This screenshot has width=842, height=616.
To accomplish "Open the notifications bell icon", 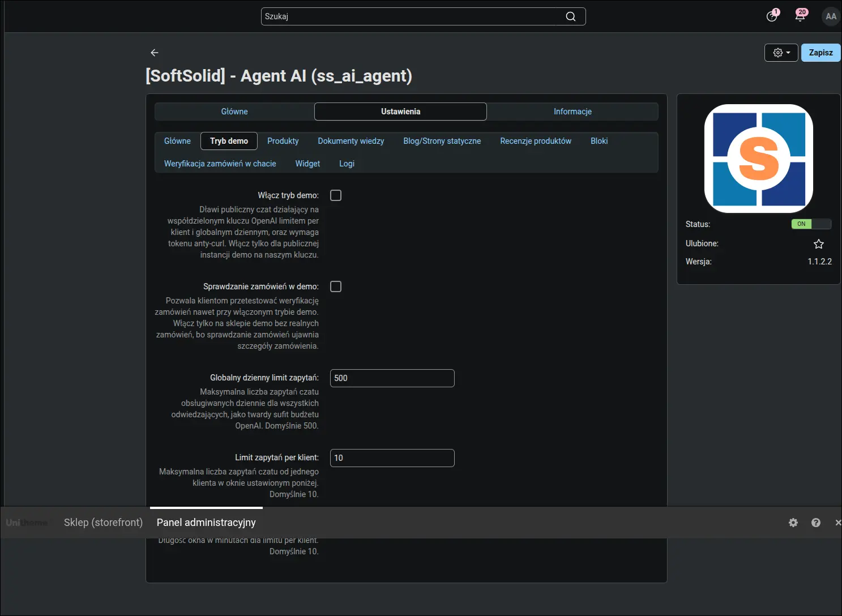I will coord(800,16).
